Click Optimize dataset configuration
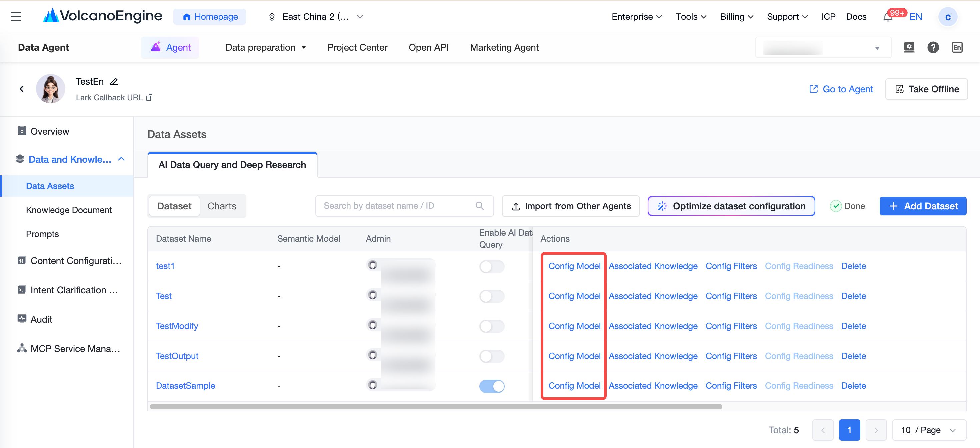 tap(731, 206)
